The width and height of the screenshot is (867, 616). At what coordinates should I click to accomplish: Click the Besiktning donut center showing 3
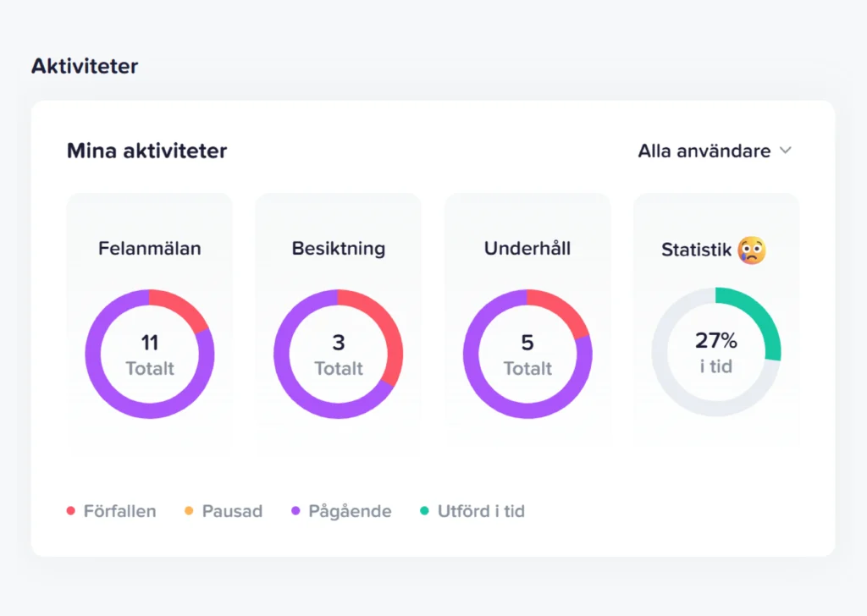pos(339,355)
